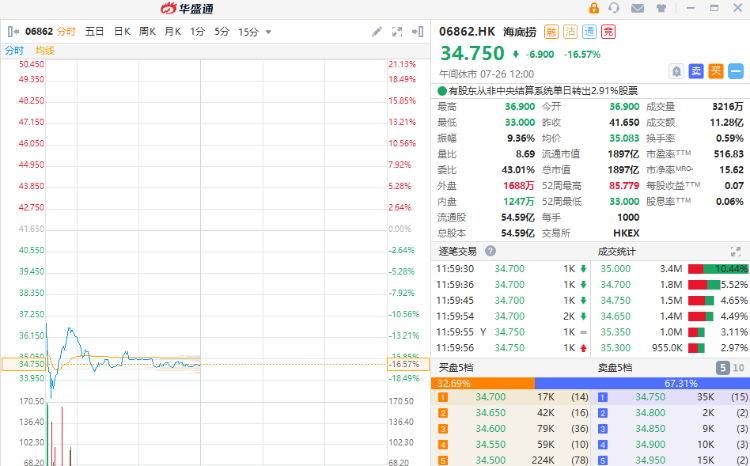Click the buy/sell ratio bar at 32.69%
The width and height of the screenshot is (750, 466).
(483, 383)
